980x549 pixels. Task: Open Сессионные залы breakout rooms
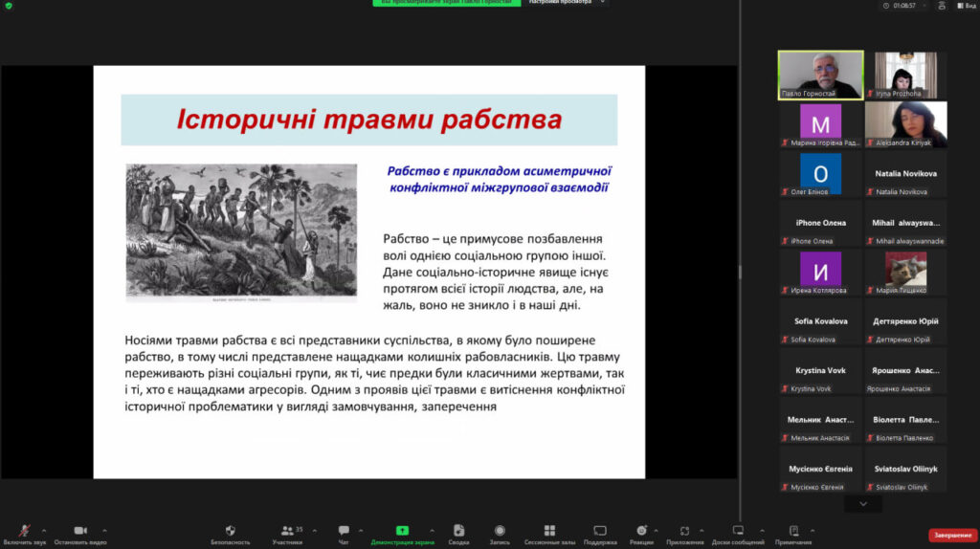(549, 530)
